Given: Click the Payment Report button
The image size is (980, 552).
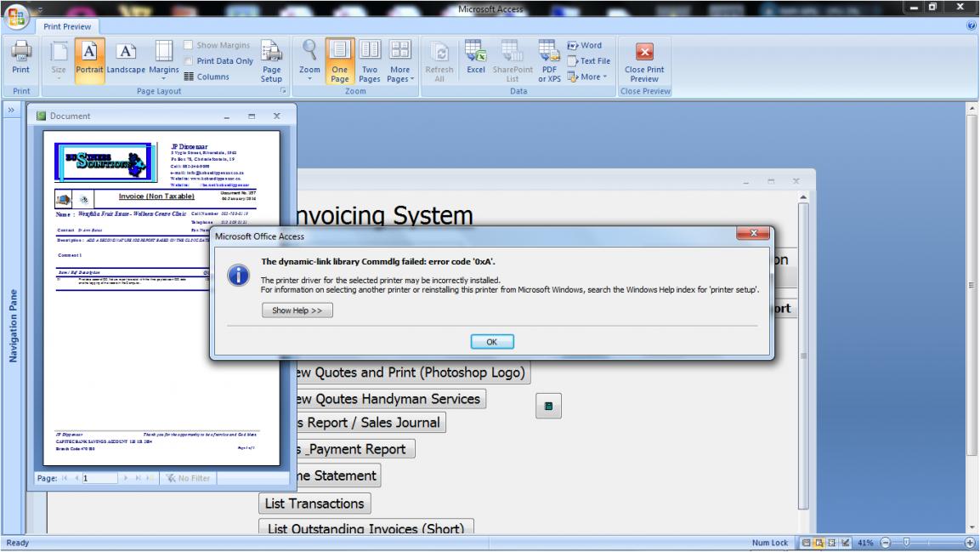Looking at the screenshot, I should coord(354,449).
